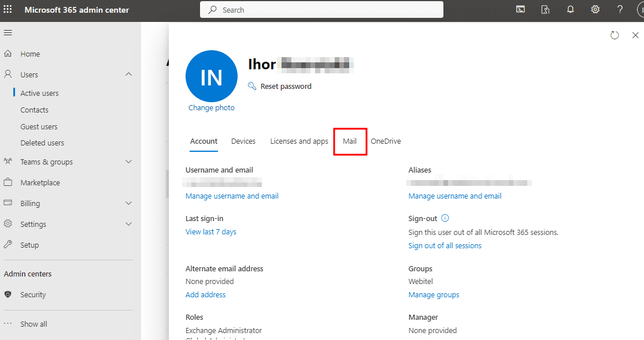The width and height of the screenshot is (644, 340).
Task: Click the Admin centers heading
Action: coord(28,274)
